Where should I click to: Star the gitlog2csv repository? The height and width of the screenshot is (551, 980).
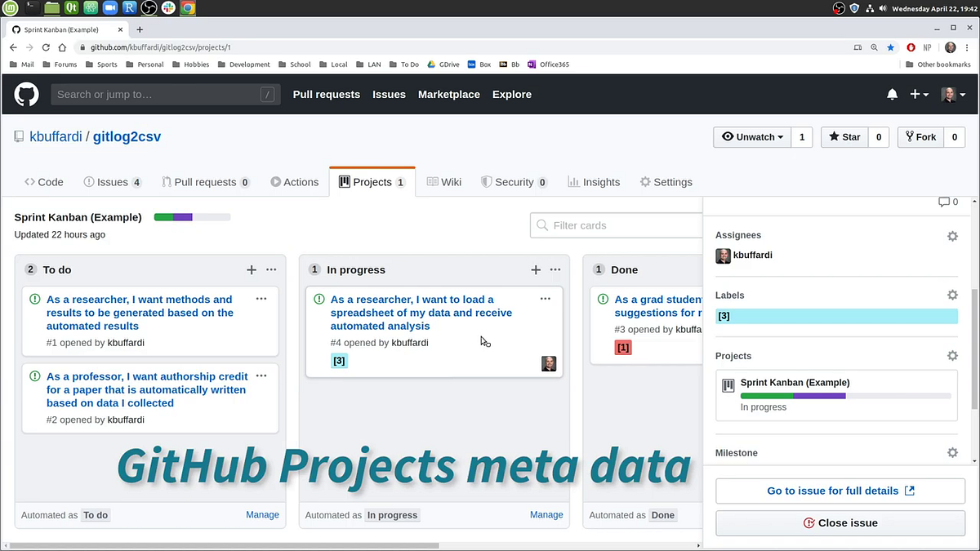(x=844, y=137)
